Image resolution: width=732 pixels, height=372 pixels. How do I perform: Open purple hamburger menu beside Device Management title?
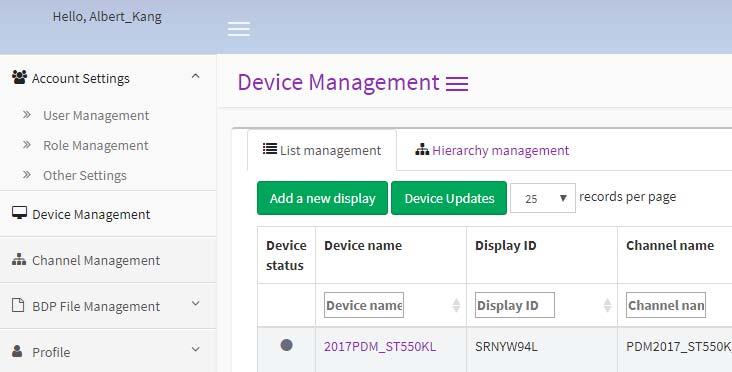(x=457, y=84)
